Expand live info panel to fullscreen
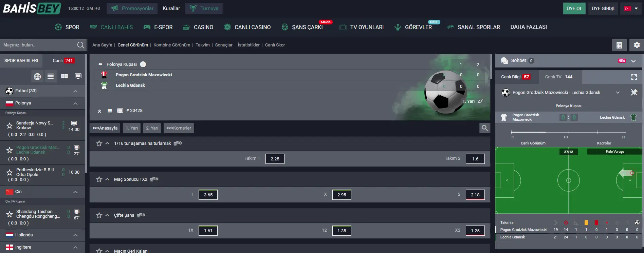Screen dimensions: 644x253 [634, 77]
